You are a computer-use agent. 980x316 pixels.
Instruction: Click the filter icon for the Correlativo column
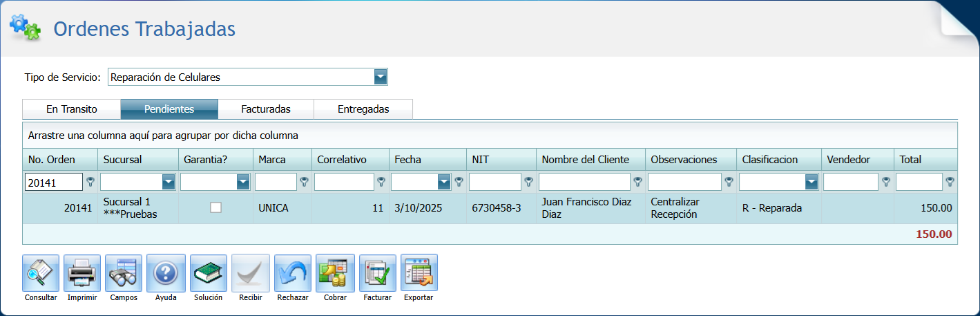pos(381,182)
